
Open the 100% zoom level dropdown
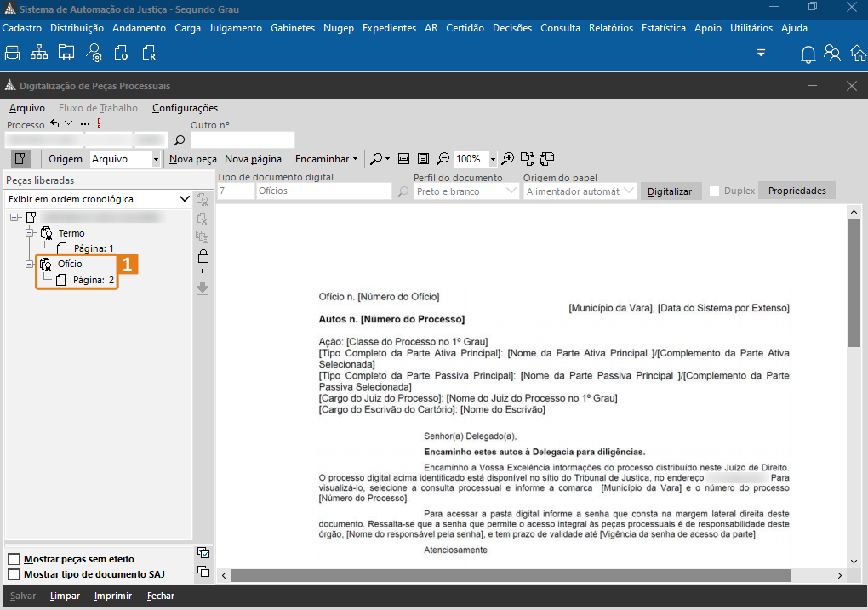point(493,159)
